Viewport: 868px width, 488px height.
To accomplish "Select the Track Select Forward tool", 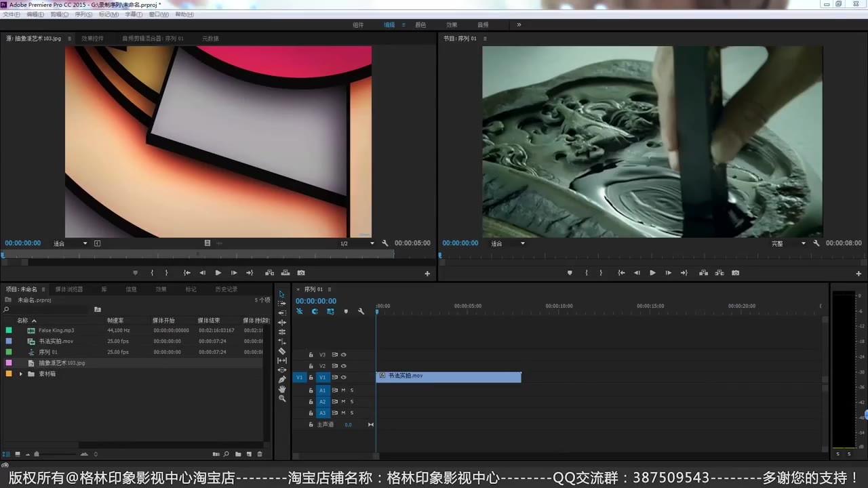I will (282, 303).
